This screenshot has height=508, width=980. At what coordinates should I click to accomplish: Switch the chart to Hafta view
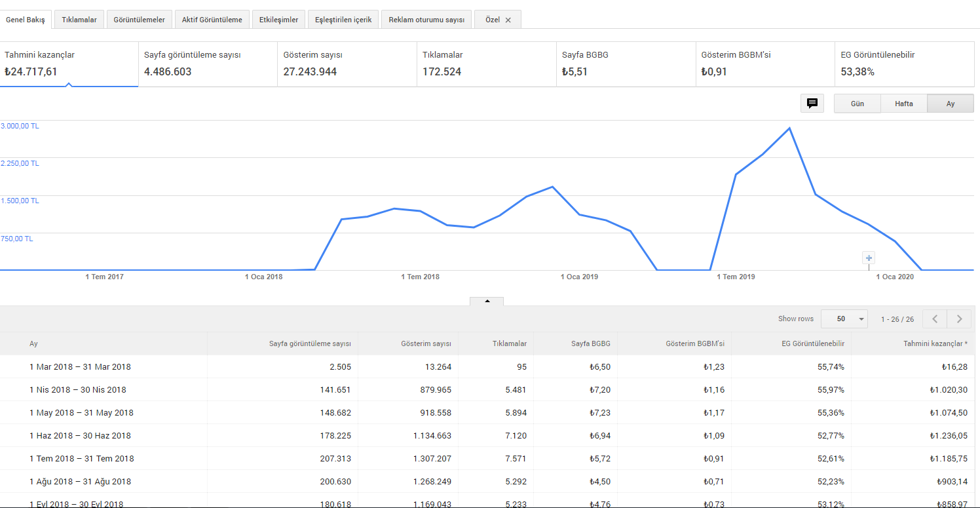(x=904, y=104)
